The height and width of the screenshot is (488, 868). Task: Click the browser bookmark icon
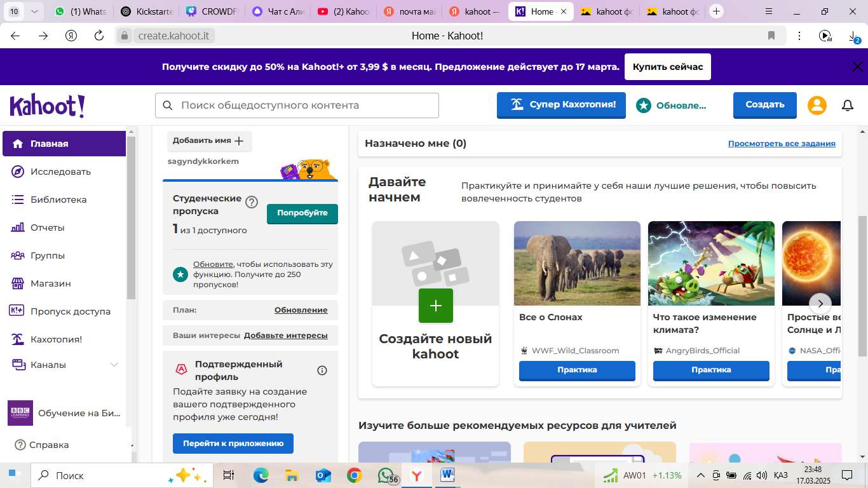pyautogui.click(x=771, y=36)
